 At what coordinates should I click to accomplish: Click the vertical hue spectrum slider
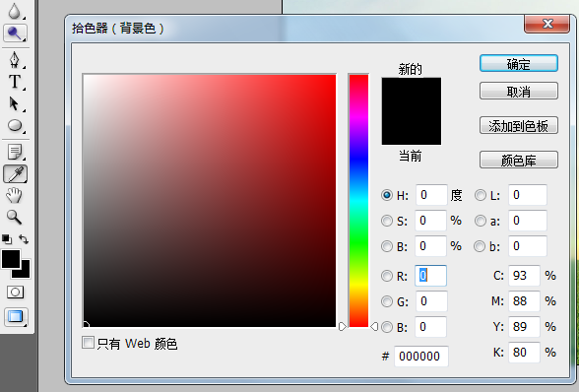(x=358, y=201)
